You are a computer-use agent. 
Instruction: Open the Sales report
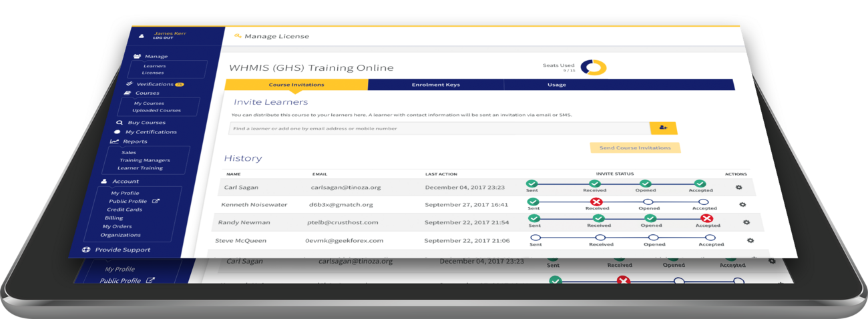pos(129,153)
